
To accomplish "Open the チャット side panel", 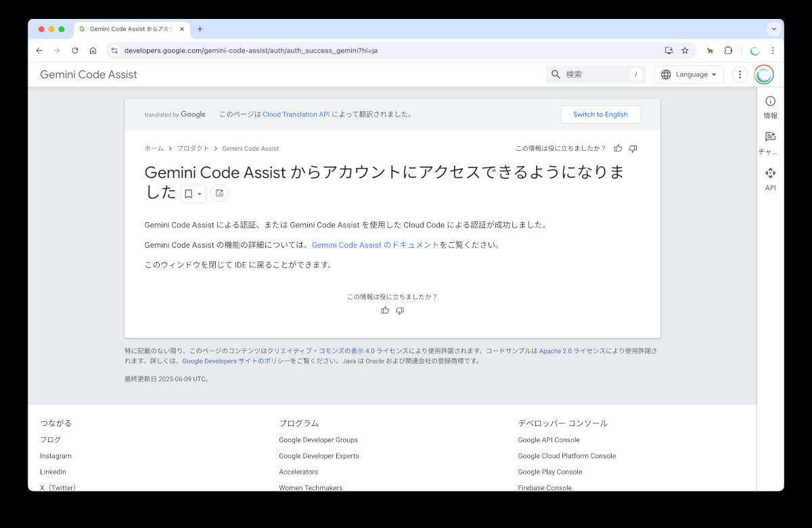I will click(x=770, y=143).
